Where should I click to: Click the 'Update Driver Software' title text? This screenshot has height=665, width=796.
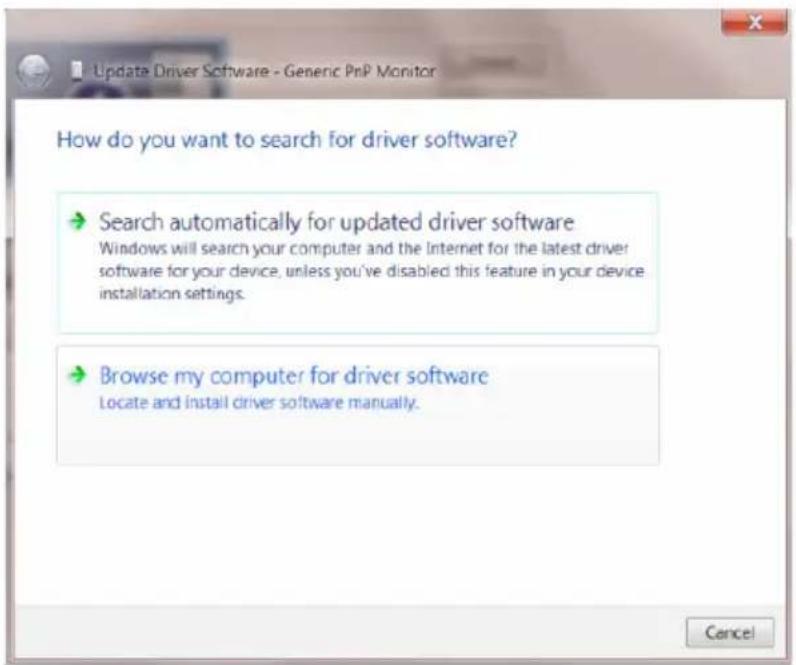pos(181,71)
